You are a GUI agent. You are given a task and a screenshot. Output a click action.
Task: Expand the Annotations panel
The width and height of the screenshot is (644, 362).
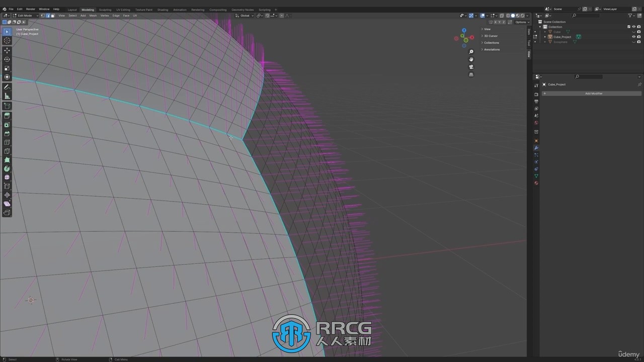coord(491,49)
